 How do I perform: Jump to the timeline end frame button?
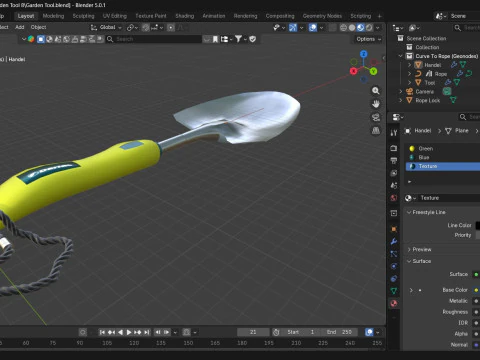(147, 332)
